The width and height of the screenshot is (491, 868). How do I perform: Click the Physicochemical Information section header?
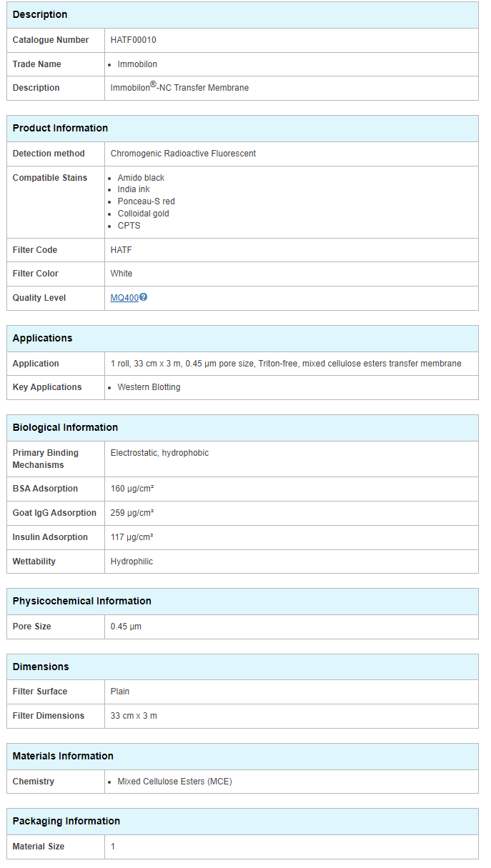tap(81, 602)
